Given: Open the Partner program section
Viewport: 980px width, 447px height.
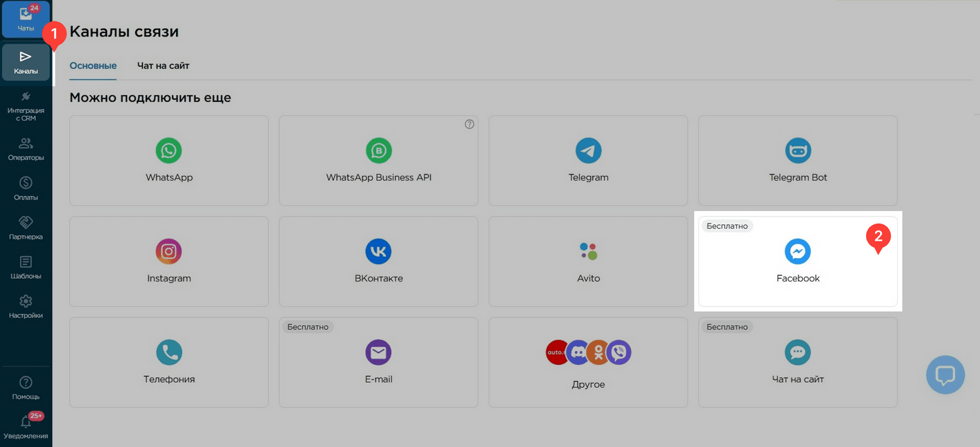Looking at the screenshot, I should (x=26, y=228).
